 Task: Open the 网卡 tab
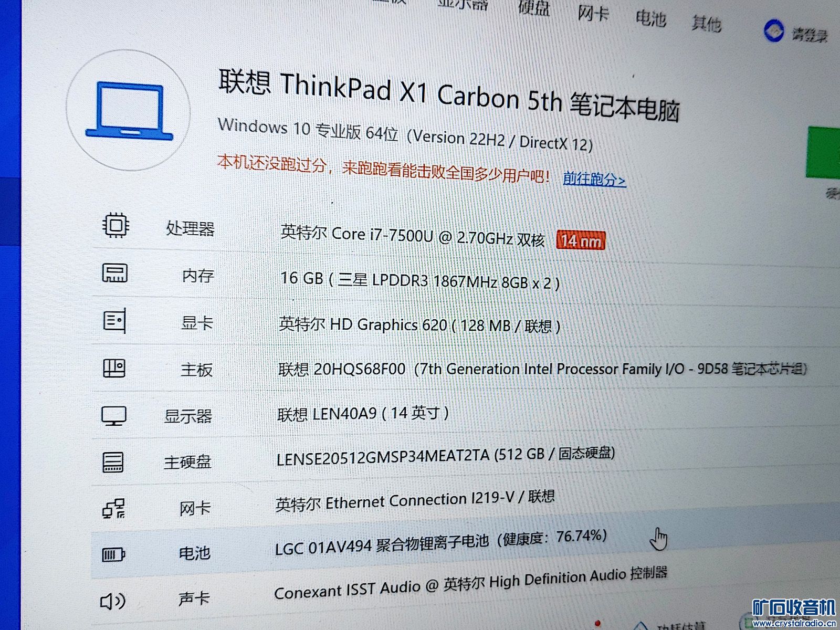tap(593, 13)
